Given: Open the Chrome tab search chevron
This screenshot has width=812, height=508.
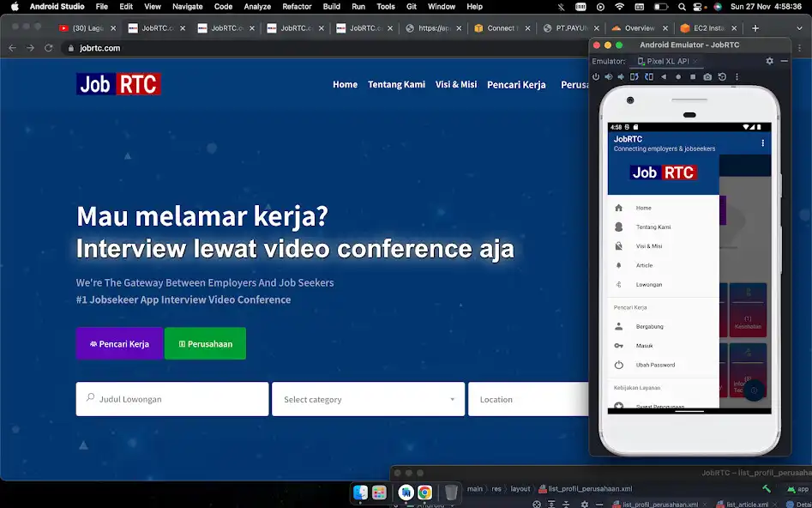Looking at the screenshot, I should pyautogui.click(x=800, y=28).
